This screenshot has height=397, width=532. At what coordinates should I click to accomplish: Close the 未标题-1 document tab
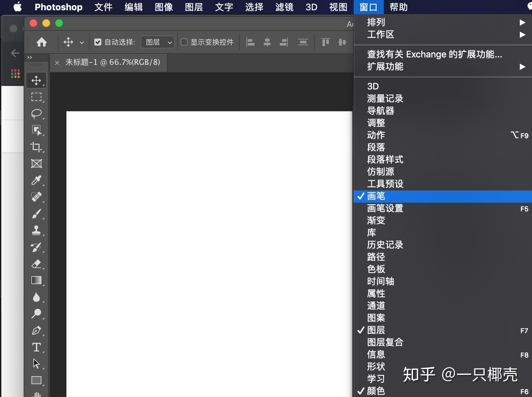57,63
